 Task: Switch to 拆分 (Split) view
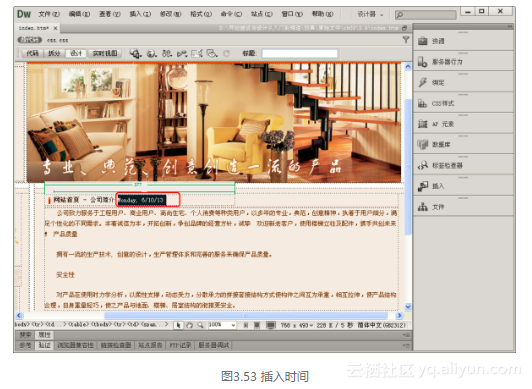click(54, 54)
